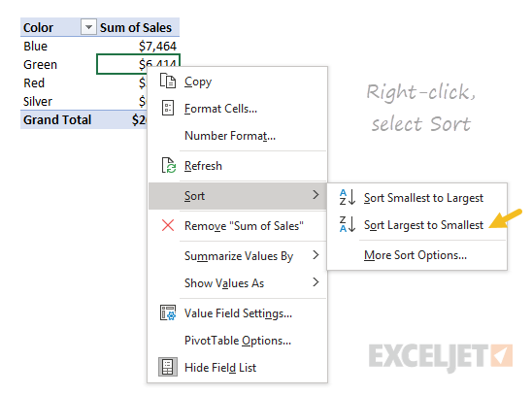Select the Grand Total row label

57,119
